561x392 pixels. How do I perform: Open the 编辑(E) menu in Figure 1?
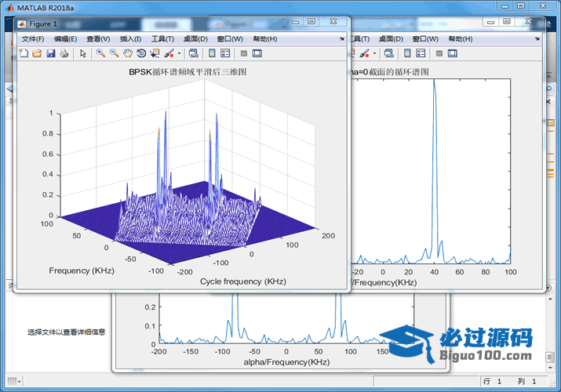(65, 39)
